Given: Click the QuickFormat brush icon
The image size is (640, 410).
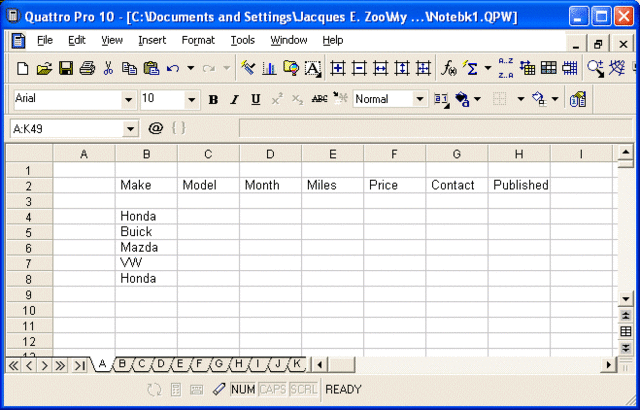Looking at the screenshot, I should point(247,67).
